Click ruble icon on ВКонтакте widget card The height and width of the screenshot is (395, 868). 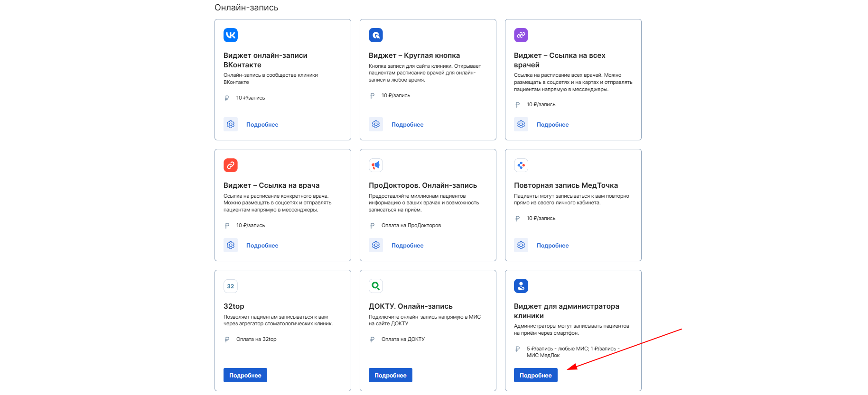tap(227, 98)
